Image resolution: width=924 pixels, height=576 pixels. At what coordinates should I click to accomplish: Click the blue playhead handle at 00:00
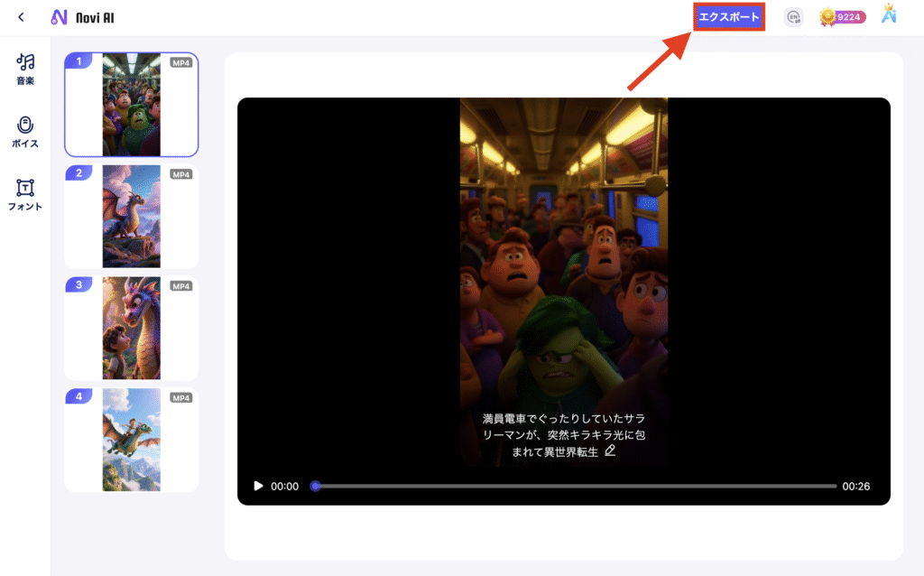coord(315,486)
